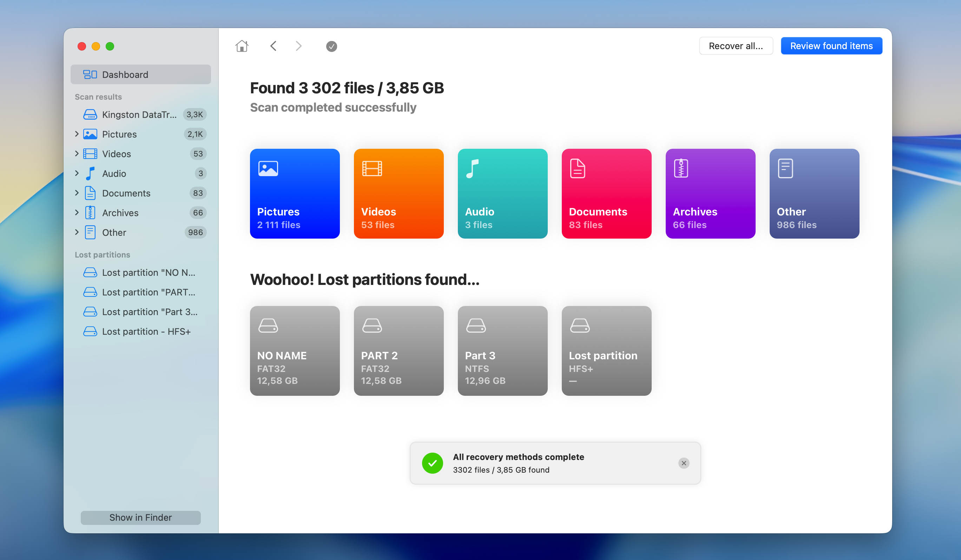The width and height of the screenshot is (961, 560).
Task: Open the purple Archives tile
Action: pos(710,193)
